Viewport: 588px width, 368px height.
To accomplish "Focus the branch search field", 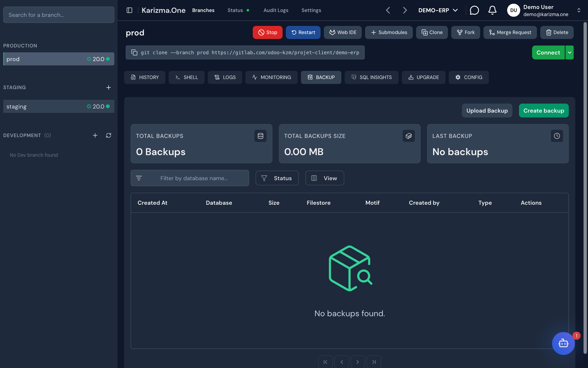I will (59, 15).
